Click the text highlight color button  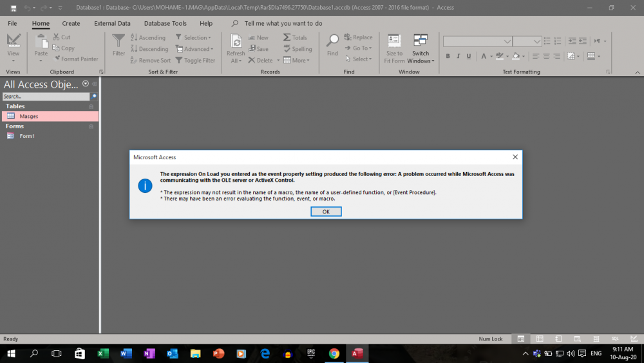point(500,56)
